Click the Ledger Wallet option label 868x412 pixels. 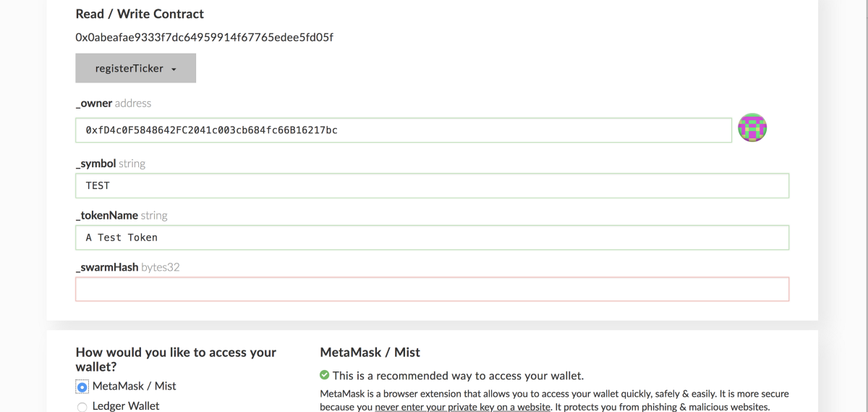126,406
